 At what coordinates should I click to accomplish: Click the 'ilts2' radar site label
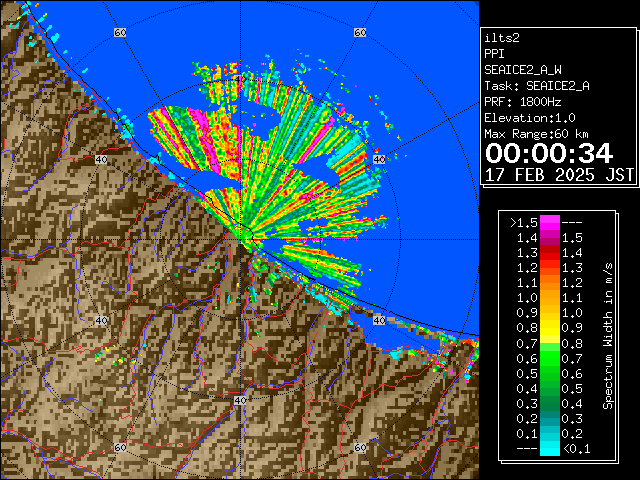point(502,38)
